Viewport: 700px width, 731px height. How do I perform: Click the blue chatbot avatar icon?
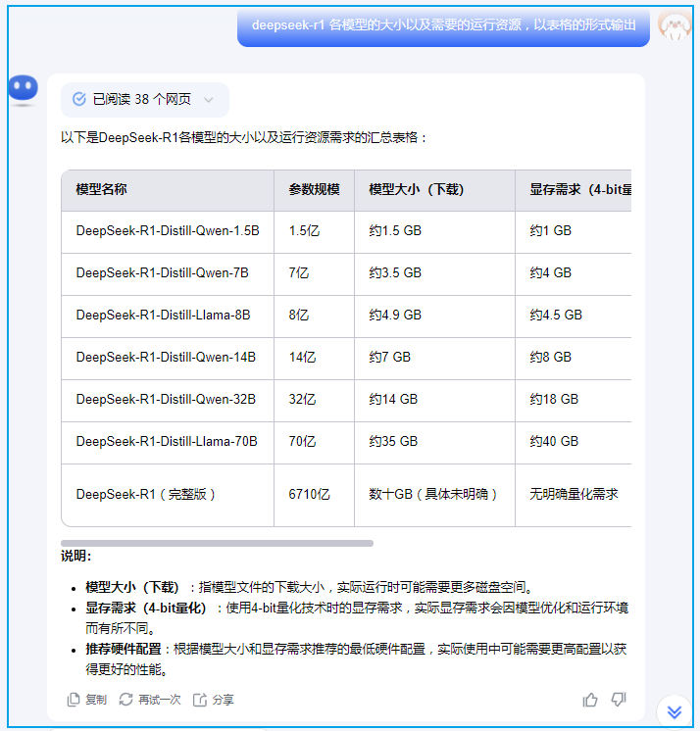pyautogui.click(x=23, y=88)
